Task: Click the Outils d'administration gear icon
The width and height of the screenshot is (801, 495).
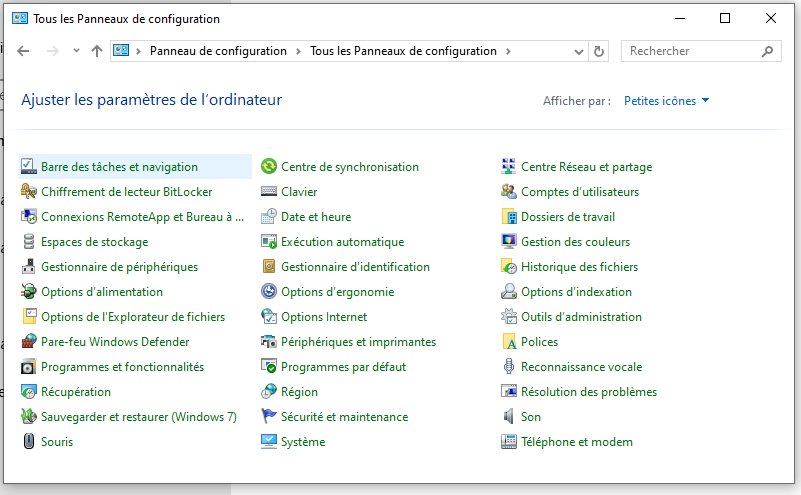Action: 509,317
